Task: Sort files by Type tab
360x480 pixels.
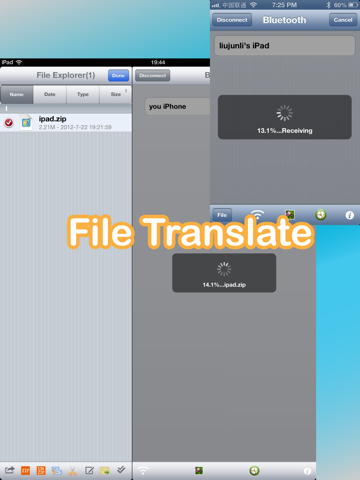Action: [83, 94]
